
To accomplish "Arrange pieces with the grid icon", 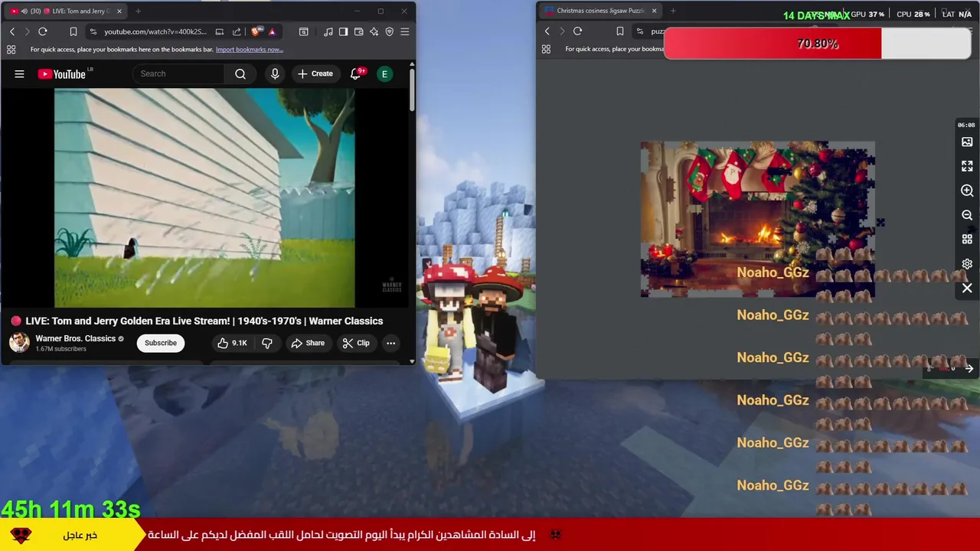I will point(967,240).
